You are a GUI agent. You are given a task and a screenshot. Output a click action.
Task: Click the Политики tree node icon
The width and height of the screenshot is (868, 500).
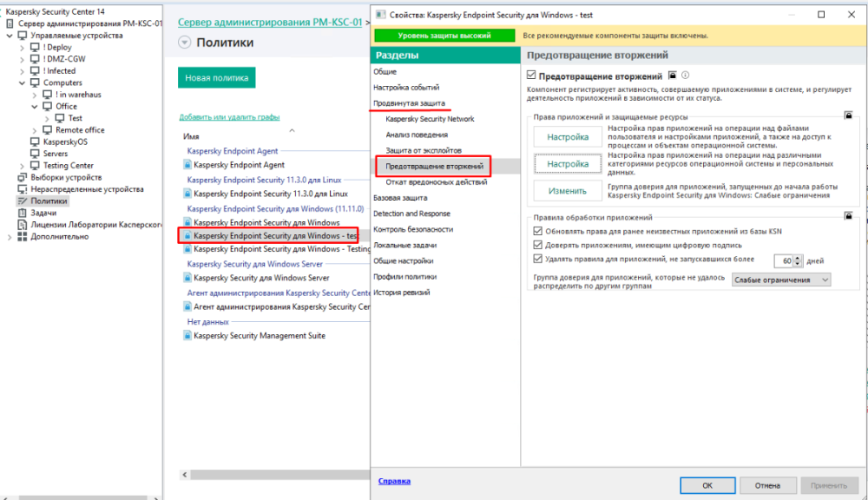[23, 201]
